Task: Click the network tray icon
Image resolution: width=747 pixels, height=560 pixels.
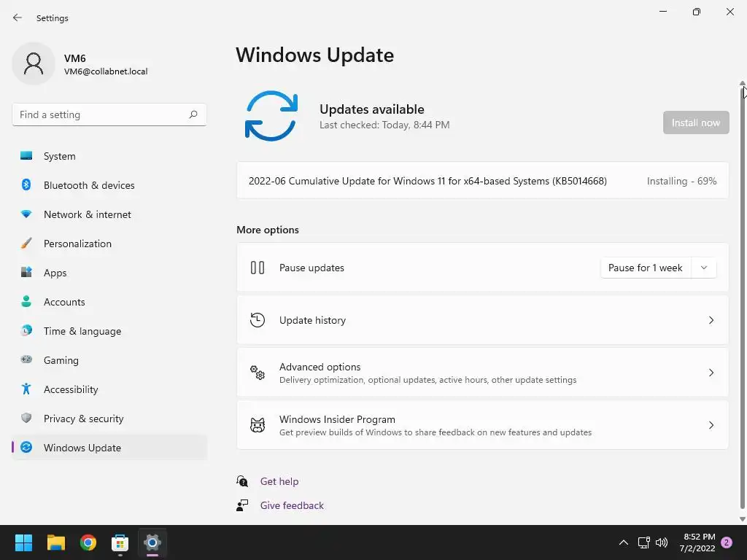Action: 643,542
